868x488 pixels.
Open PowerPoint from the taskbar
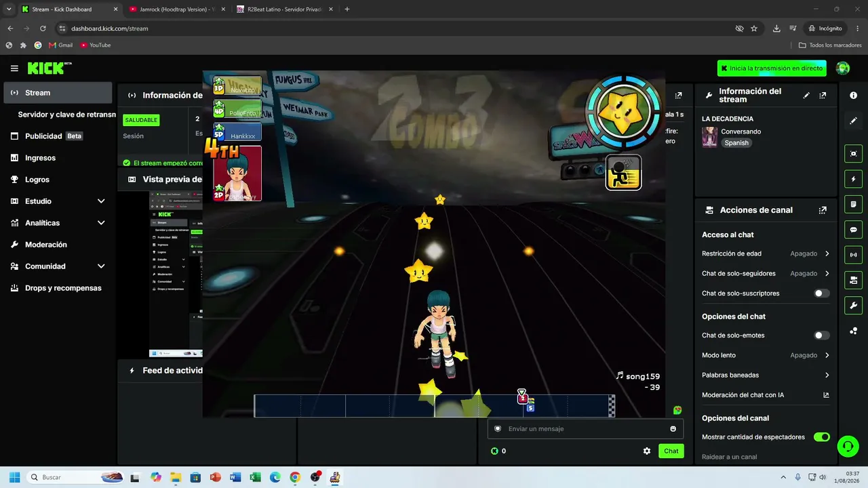(216, 477)
